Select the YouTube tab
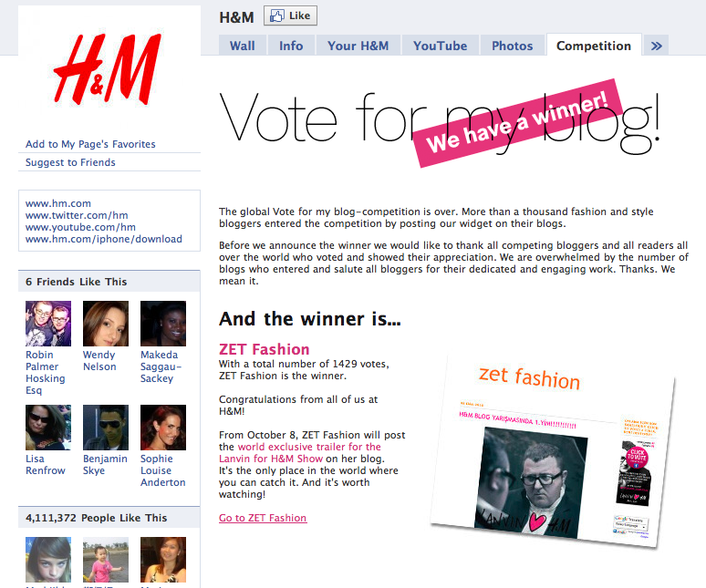The height and width of the screenshot is (588, 706). 440,46
